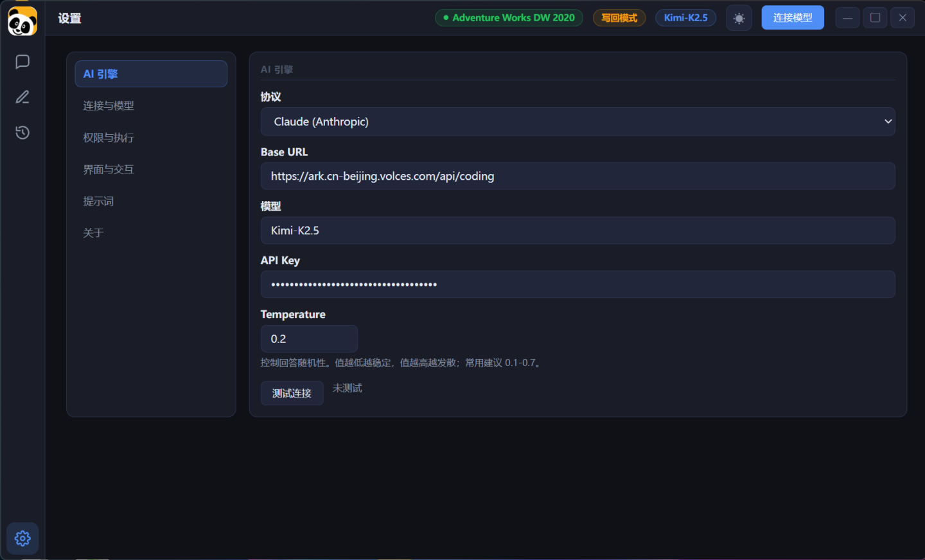Expand the 协议 Claude (Anthropic) dropdown
Viewport: 925px width, 560px height.
coord(577,121)
